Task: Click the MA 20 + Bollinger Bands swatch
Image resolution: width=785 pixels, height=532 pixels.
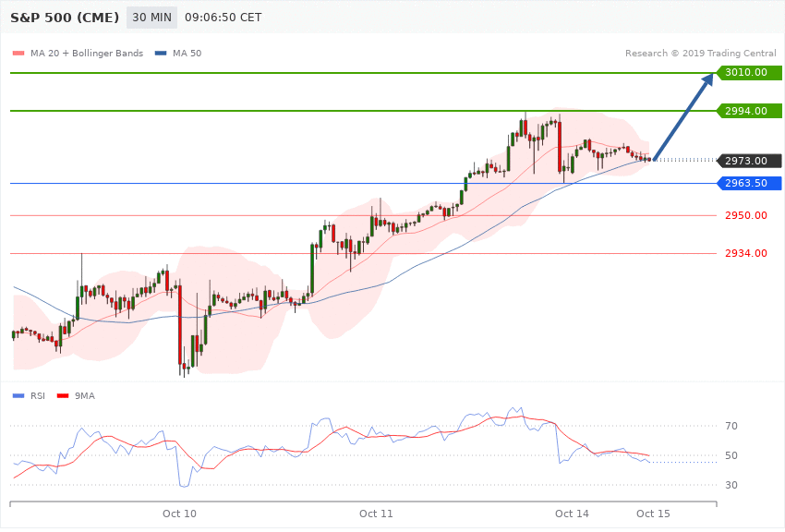Action: coord(18,53)
